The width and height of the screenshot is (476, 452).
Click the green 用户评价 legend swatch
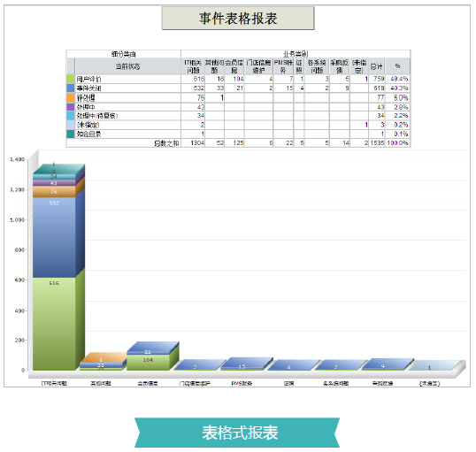[x=71, y=79]
